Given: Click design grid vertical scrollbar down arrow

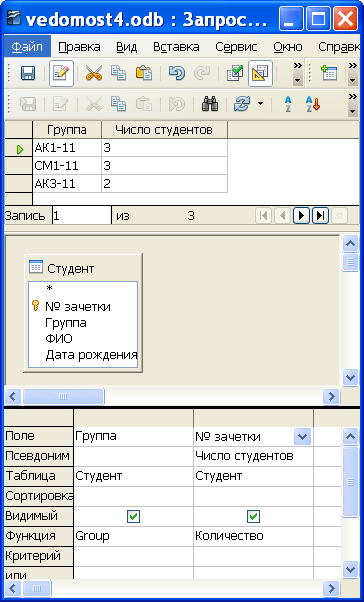Looking at the screenshot, I should pos(350,569).
